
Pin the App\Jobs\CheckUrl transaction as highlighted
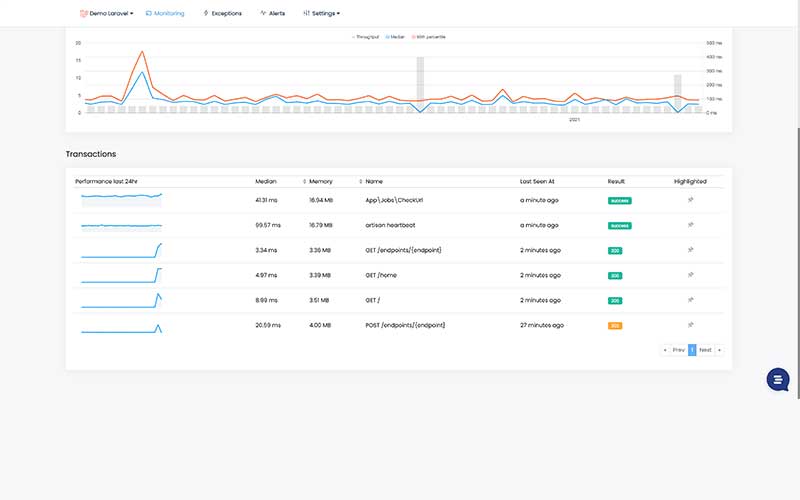(690, 200)
